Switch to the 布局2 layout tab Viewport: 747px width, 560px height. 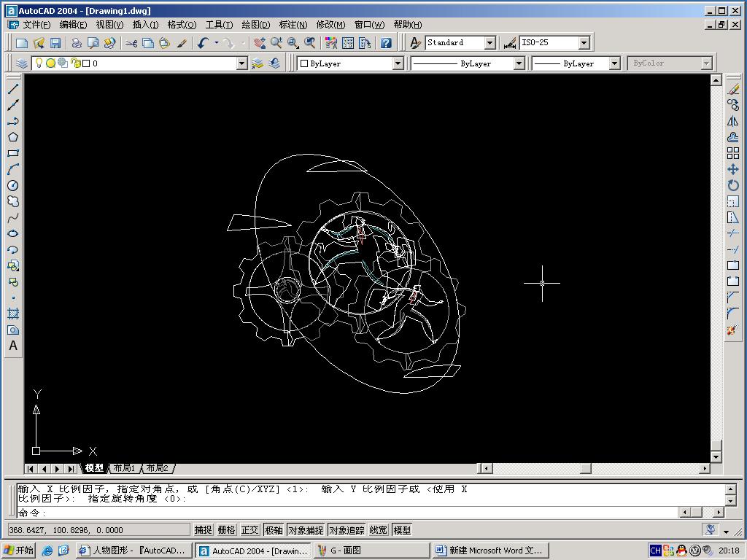coord(158,468)
